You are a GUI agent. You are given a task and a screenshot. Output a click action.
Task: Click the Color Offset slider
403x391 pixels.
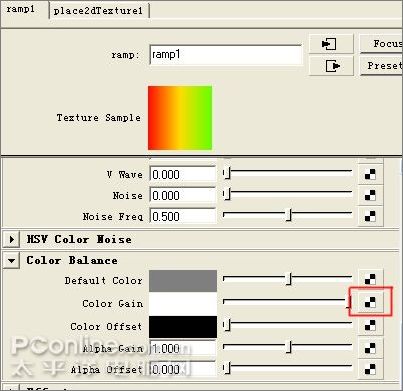coord(287,325)
